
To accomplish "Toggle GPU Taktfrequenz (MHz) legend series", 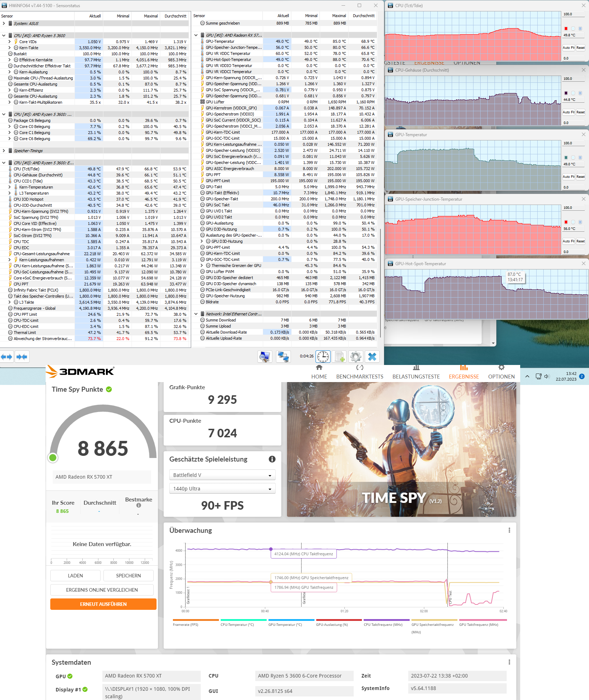I will pos(483,623).
